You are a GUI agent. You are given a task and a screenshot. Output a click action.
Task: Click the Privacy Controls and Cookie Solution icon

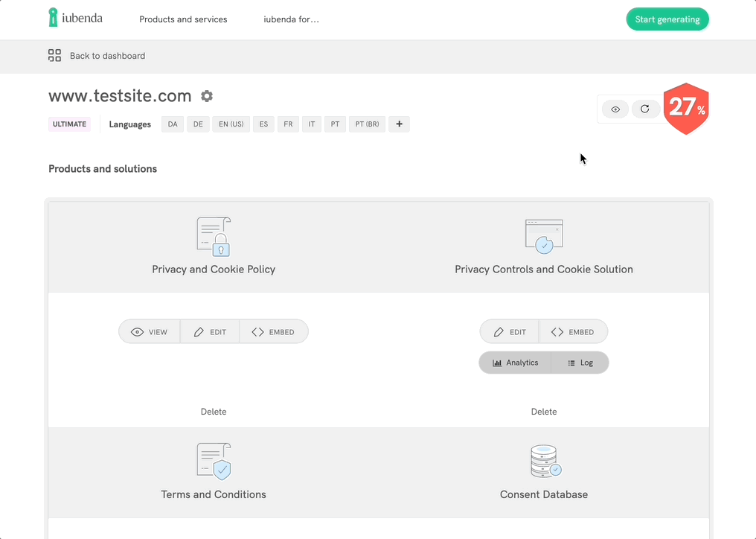[x=544, y=233]
